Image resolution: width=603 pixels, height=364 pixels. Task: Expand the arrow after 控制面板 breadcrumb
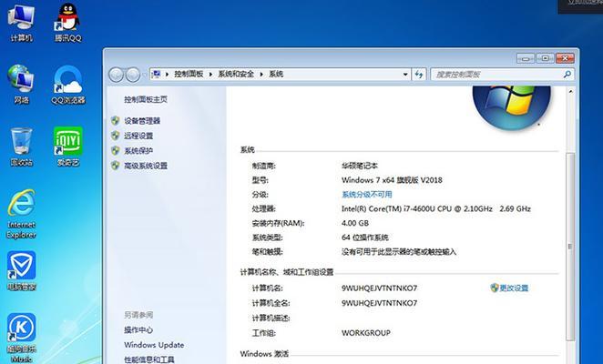(x=210, y=75)
